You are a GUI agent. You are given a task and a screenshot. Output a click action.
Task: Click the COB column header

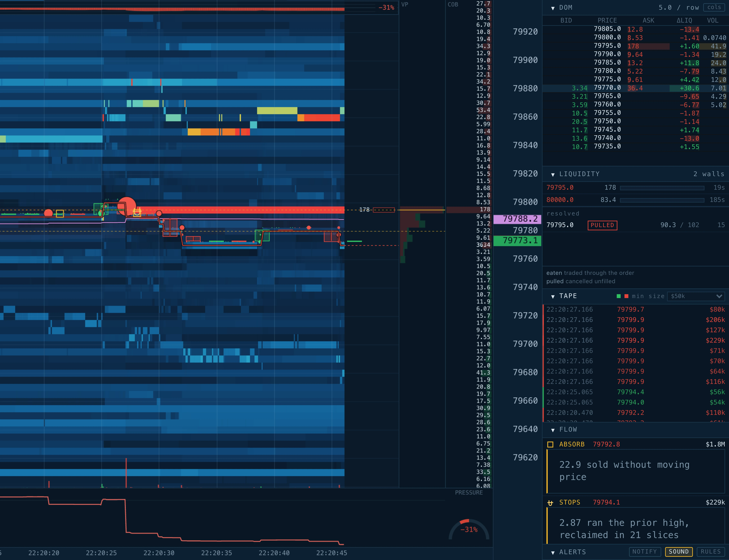pos(453,4)
